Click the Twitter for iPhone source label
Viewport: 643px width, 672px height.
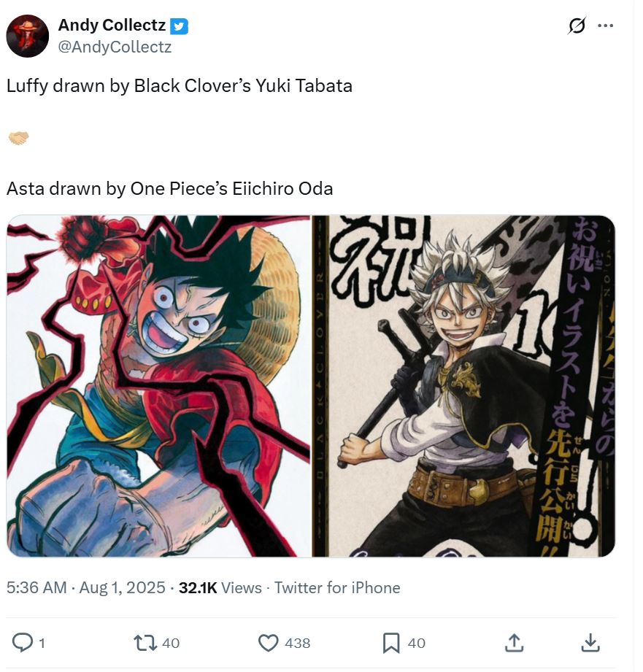coord(337,587)
